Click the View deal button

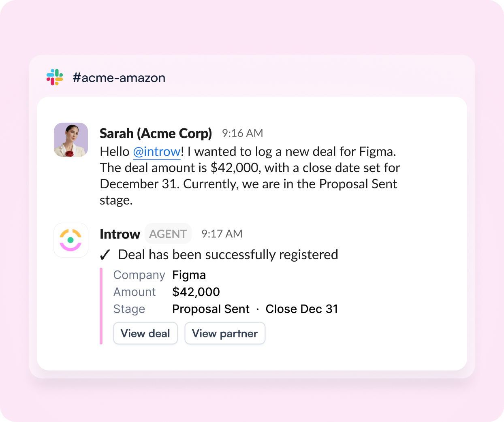pos(145,333)
